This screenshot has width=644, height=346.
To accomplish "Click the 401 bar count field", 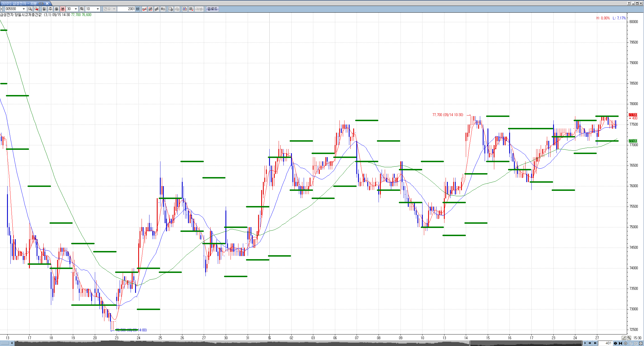I will coord(605,343).
